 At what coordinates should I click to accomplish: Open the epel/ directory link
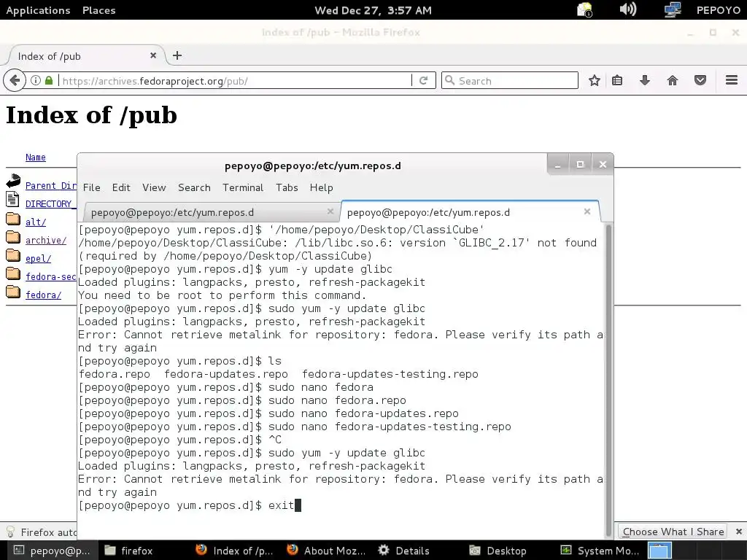(38, 259)
